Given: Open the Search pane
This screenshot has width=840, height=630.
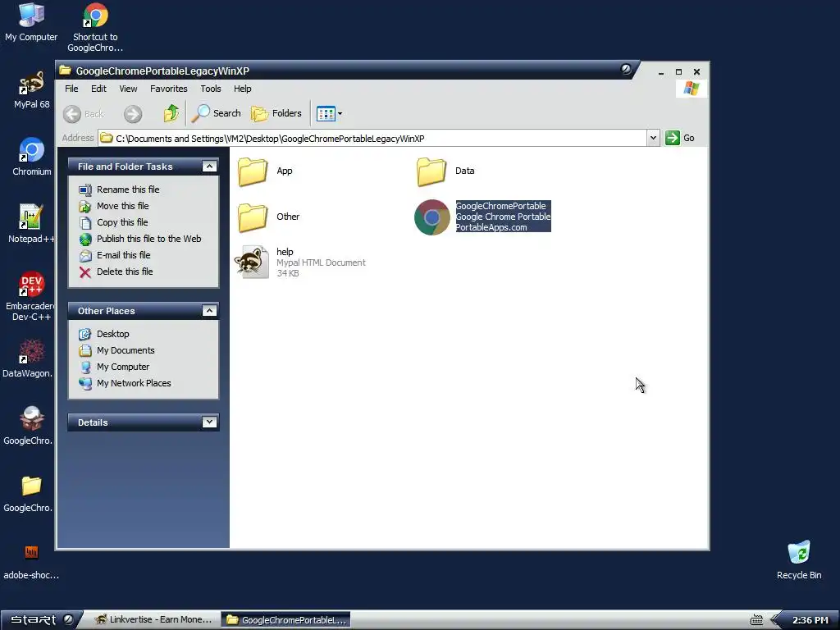Looking at the screenshot, I should pyautogui.click(x=217, y=113).
